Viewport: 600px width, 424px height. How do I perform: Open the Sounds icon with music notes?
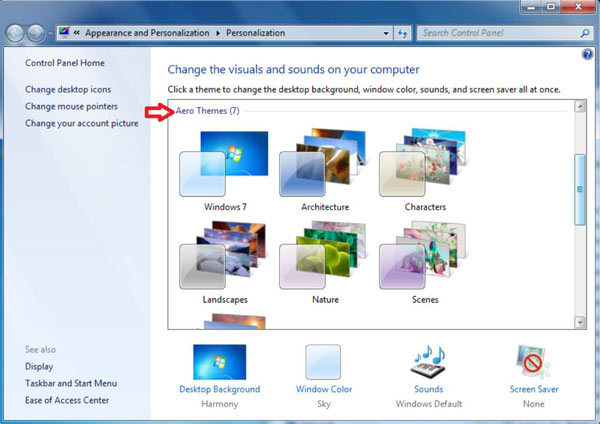tap(429, 362)
